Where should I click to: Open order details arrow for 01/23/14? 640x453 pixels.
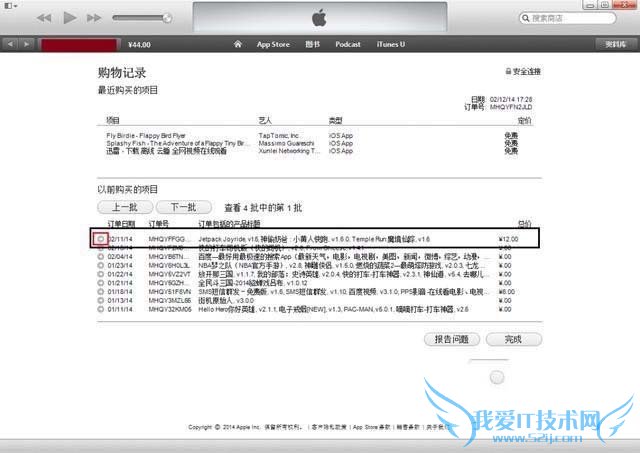click(100, 265)
